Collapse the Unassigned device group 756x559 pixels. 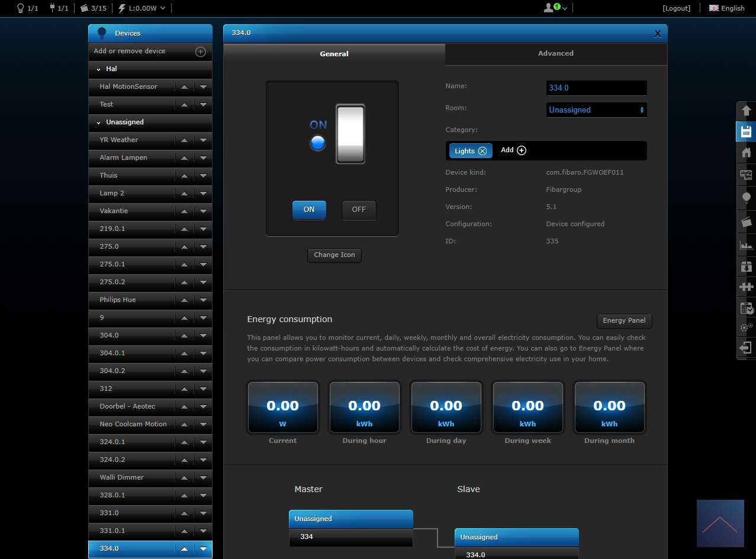point(99,122)
